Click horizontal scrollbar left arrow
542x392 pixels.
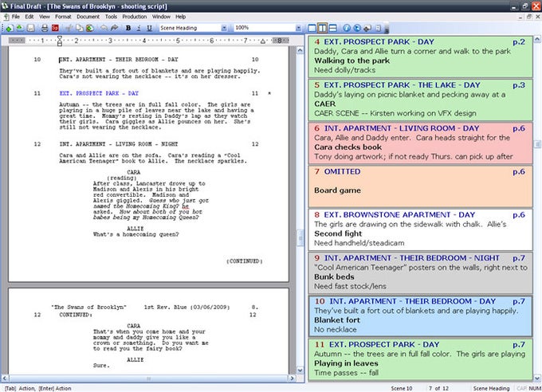tap(5, 378)
